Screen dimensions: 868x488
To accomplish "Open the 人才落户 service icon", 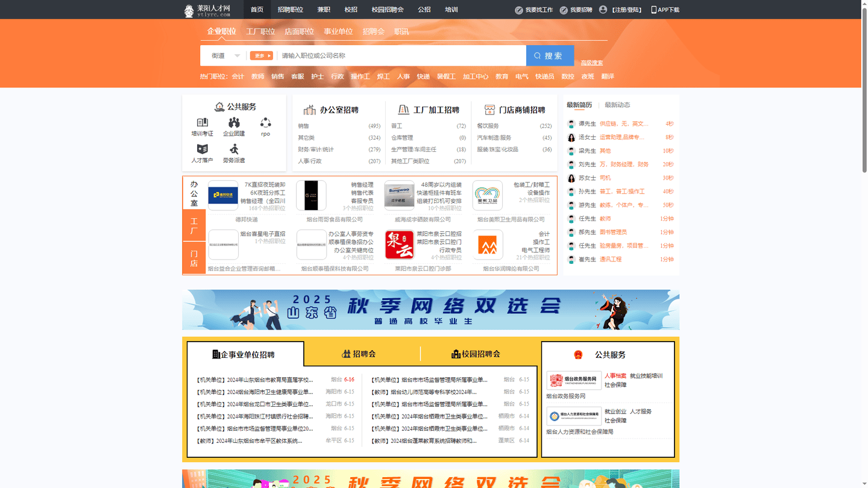I will tap(203, 149).
